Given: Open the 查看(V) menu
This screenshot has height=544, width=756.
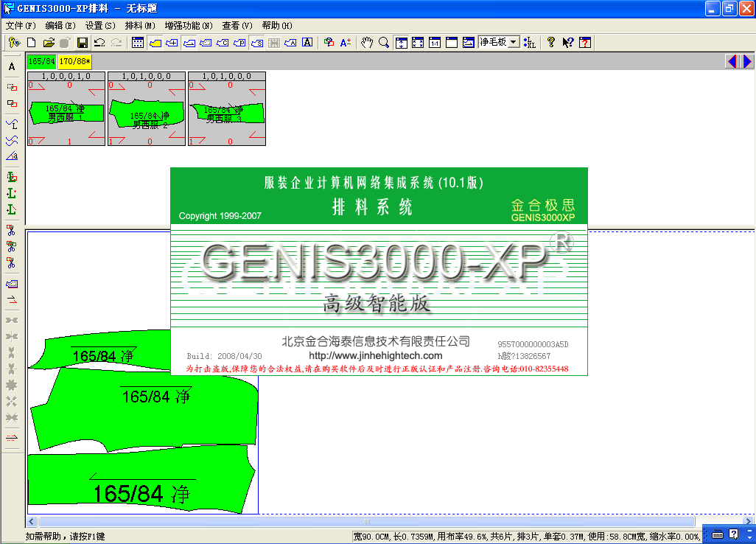Looking at the screenshot, I should [237, 26].
